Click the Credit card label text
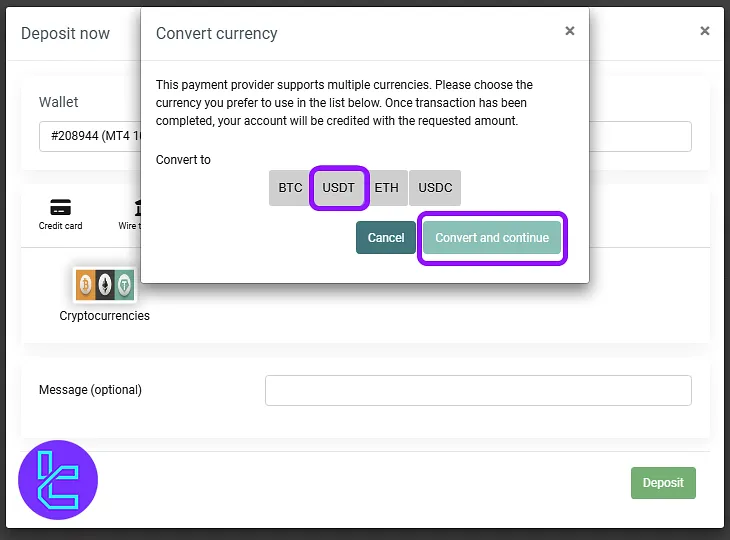This screenshot has height=540, width=730. coord(61,226)
